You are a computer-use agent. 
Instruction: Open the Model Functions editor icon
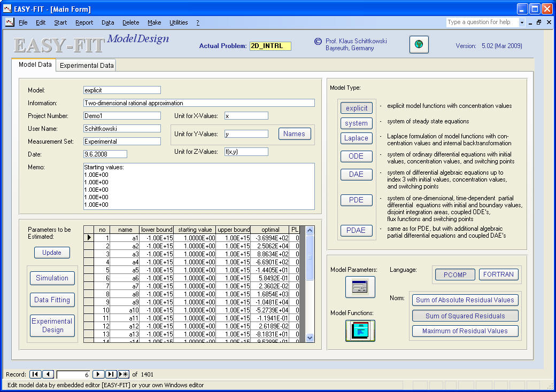(360, 331)
